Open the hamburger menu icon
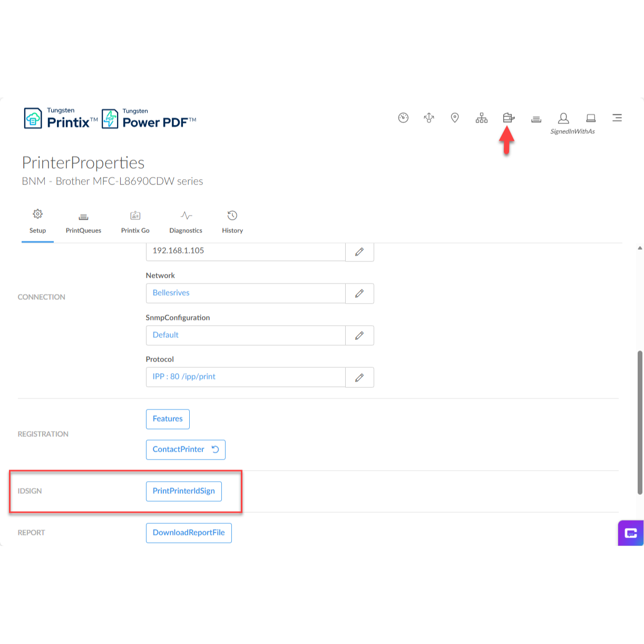Viewport: 644px width, 644px height. tap(617, 118)
